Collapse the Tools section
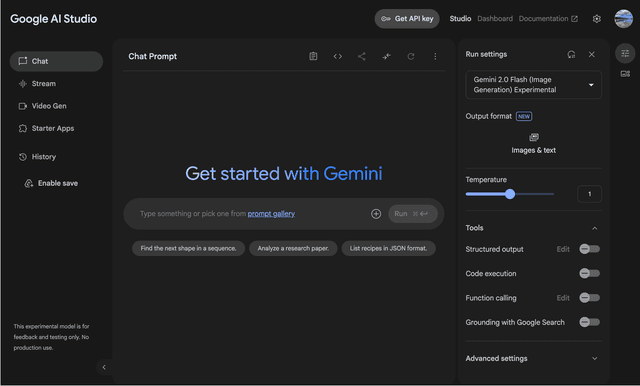This screenshot has height=386, width=640. pos(595,228)
